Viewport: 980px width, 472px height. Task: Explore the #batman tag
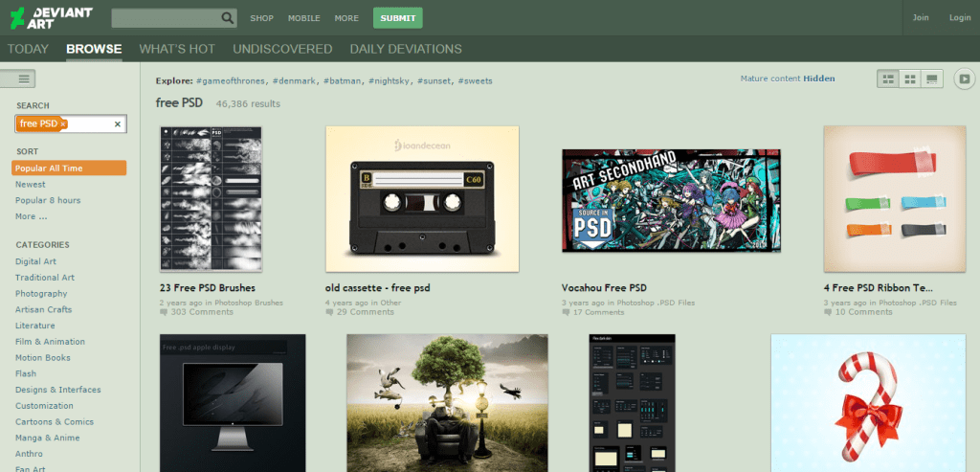(344, 80)
